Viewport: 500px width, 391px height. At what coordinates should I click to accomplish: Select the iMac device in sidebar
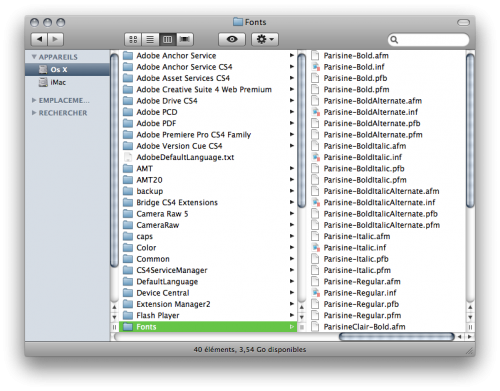click(x=68, y=82)
